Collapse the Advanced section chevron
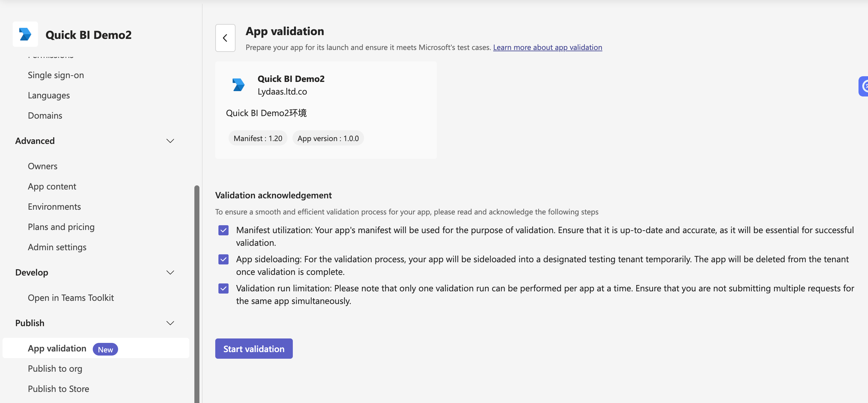This screenshot has height=403, width=868. 171,141
